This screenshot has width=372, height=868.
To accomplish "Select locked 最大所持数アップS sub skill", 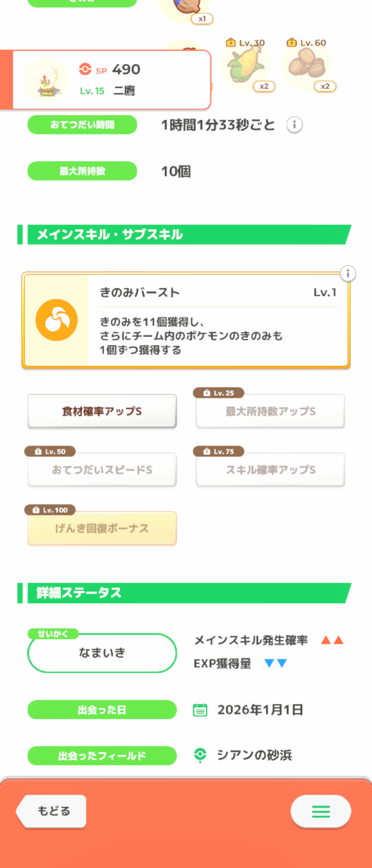I will [270, 411].
